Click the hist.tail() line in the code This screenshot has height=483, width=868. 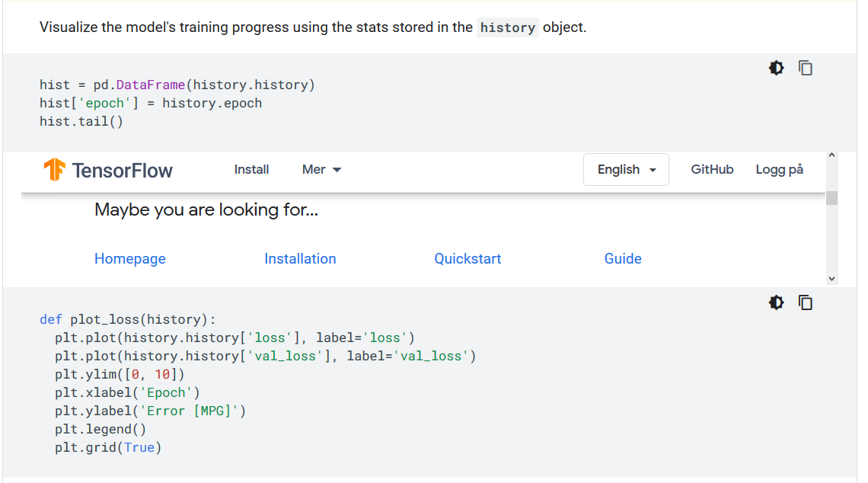pyautogui.click(x=81, y=121)
